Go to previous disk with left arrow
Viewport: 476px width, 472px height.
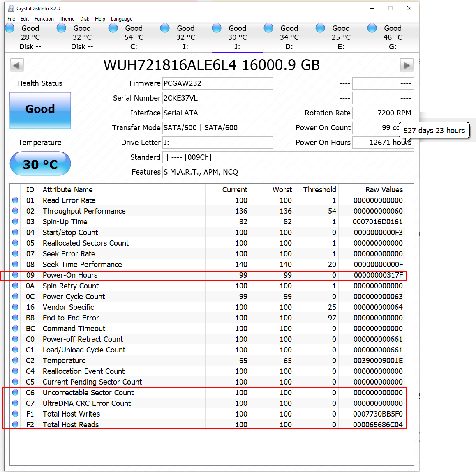[x=17, y=65]
